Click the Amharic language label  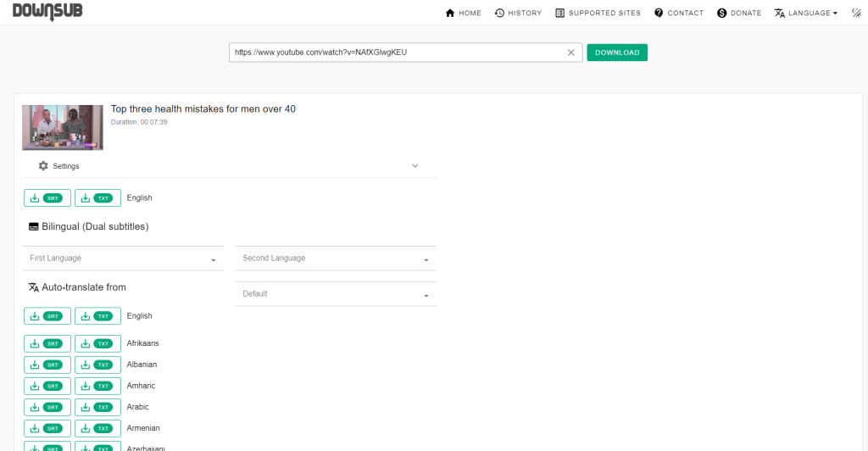[142, 386]
